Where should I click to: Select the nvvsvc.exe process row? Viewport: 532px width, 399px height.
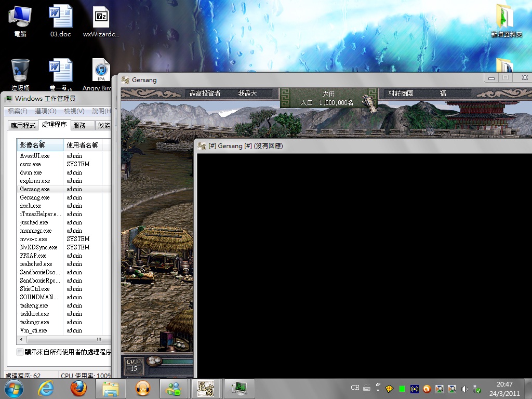click(x=64, y=239)
